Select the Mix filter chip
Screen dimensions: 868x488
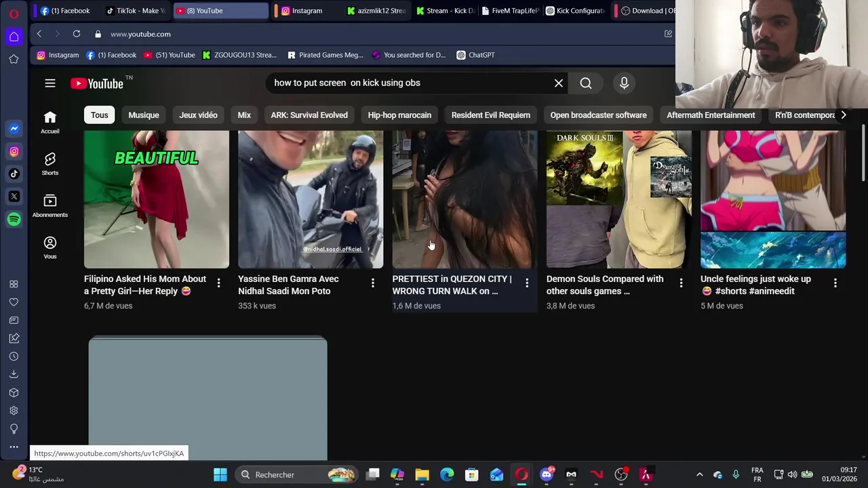coord(244,115)
